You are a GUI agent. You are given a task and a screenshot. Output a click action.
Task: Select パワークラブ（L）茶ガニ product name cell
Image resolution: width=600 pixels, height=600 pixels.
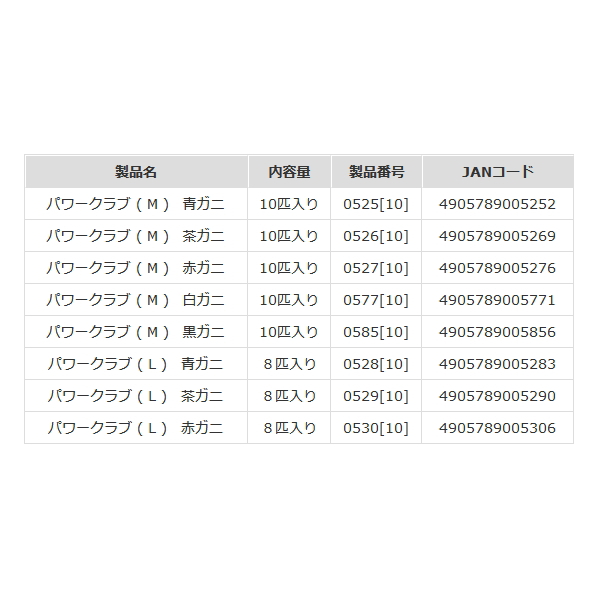[136, 396]
